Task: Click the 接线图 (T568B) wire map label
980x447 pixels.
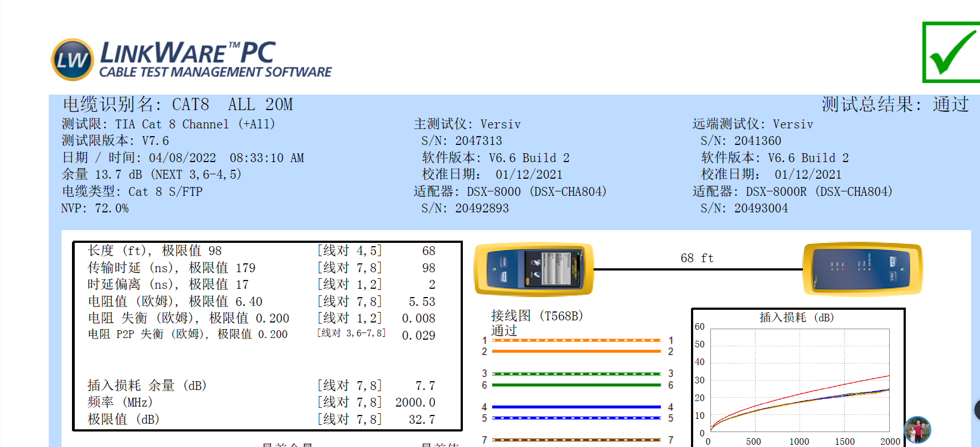Action: click(537, 316)
